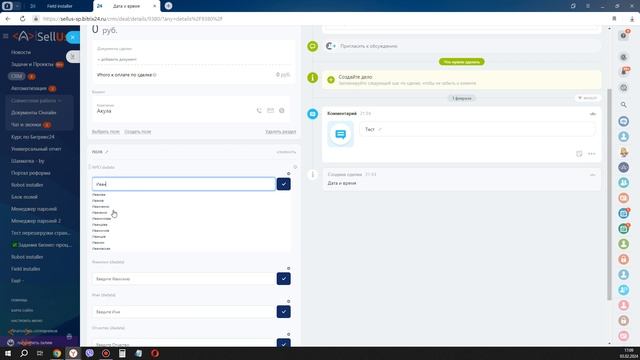Image resolution: width=640 pixels, height=360 pixels.
Task: Click the Введите Фамилию input field
Action: (x=184, y=279)
